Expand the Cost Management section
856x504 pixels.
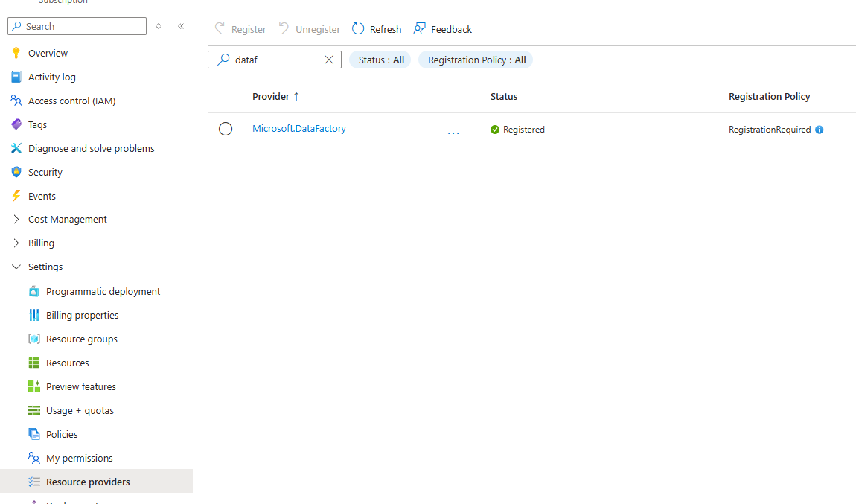[x=68, y=219]
